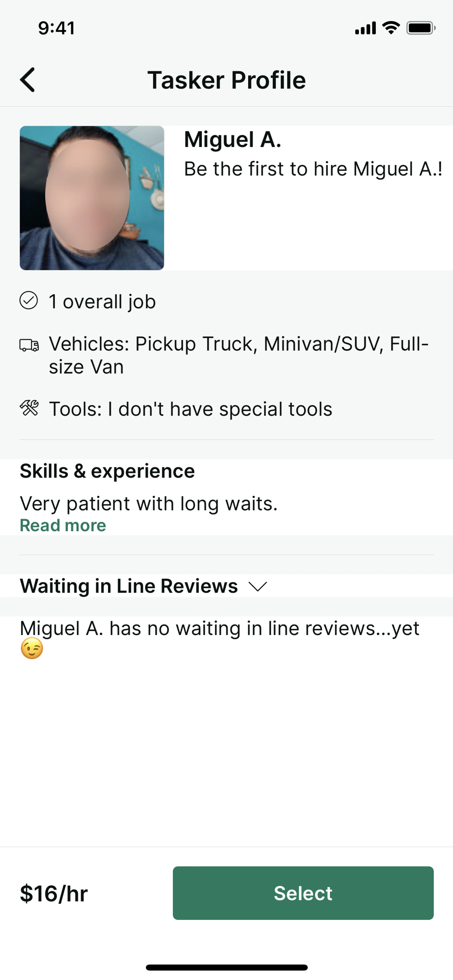The width and height of the screenshot is (453, 980).
Task: Click the Vehicles list text
Action: click(x=238, y=355)
